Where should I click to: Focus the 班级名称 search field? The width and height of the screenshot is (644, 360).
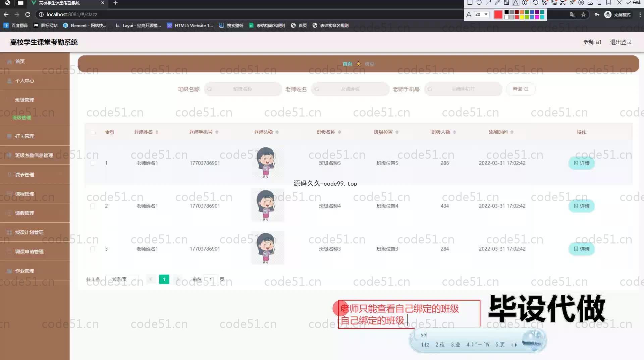coord(243,89)
